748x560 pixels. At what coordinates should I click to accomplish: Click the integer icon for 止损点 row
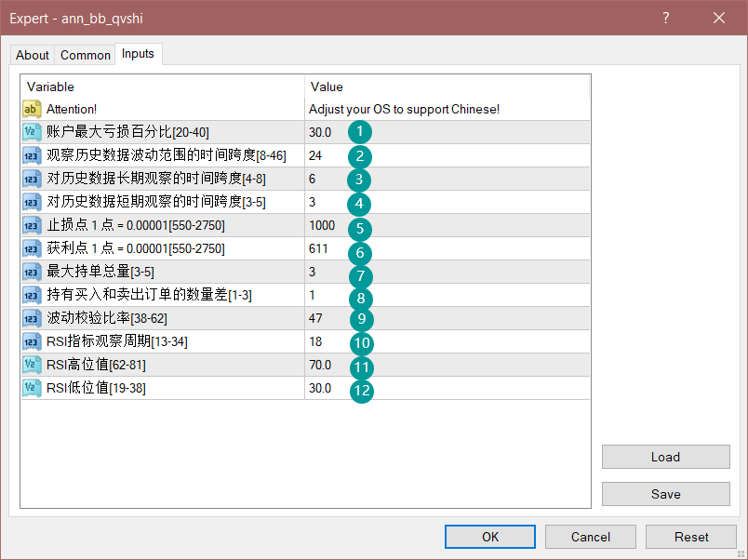tap(32, 226)
